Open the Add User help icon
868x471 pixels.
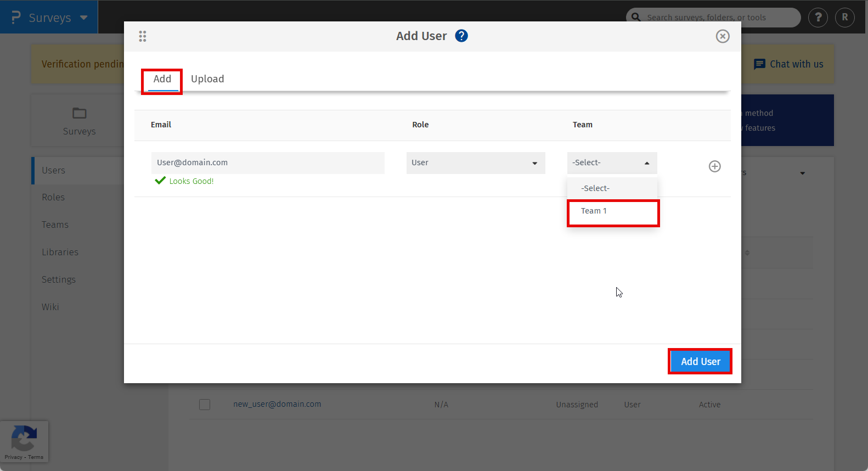(461, 36)
